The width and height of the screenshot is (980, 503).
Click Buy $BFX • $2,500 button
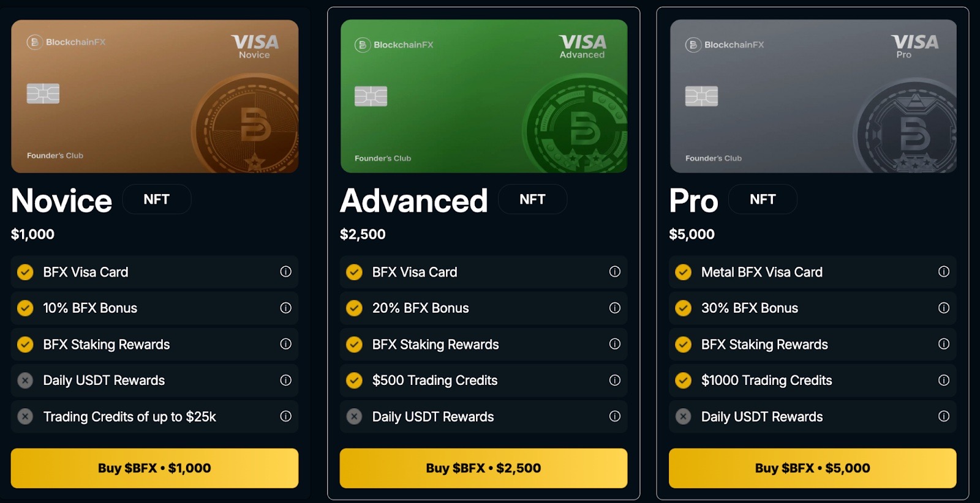pos(483,468)
